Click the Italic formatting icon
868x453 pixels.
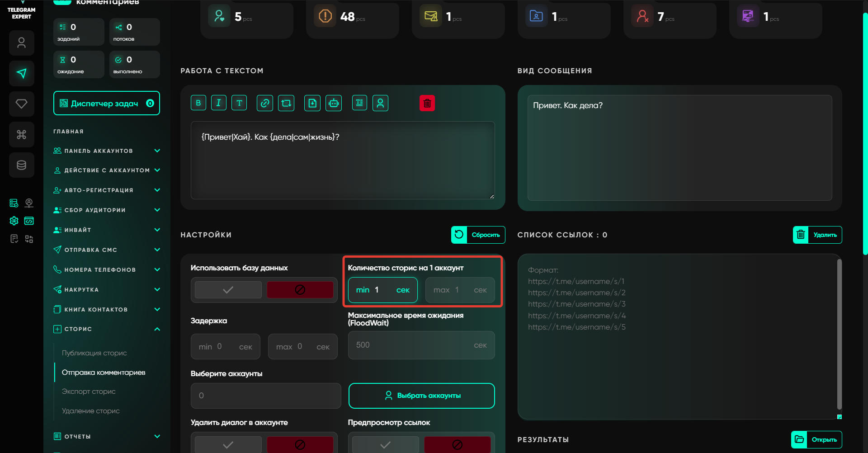pyautogui.click(x=218, y=103)
